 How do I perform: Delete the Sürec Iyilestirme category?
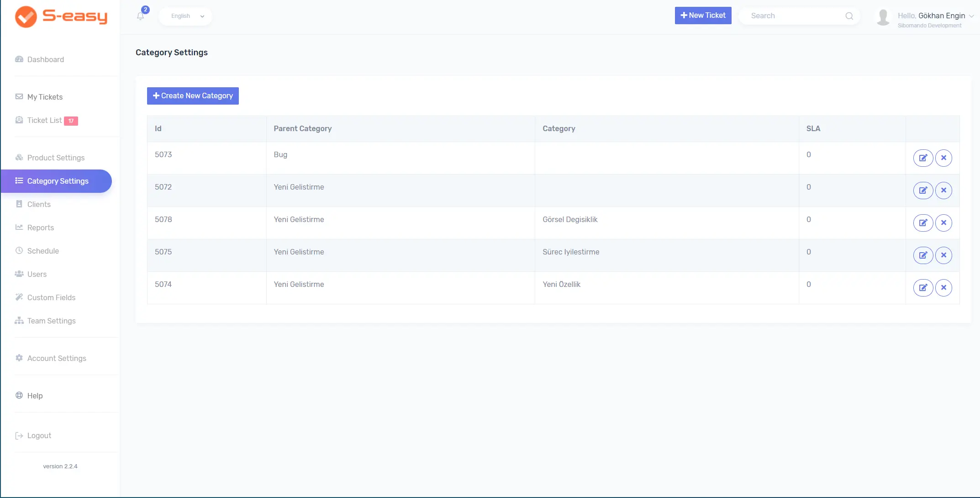pos(943,255)
